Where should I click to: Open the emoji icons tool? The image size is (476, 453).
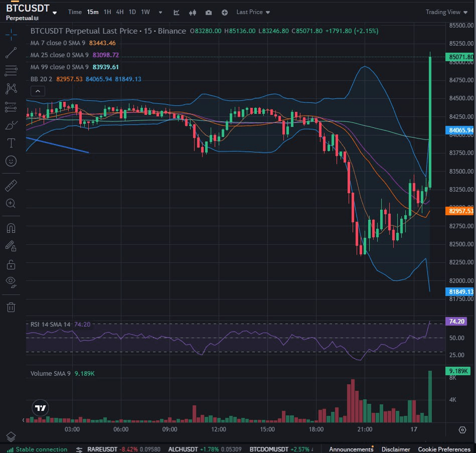pyautogui.click(x=11, y=161)
